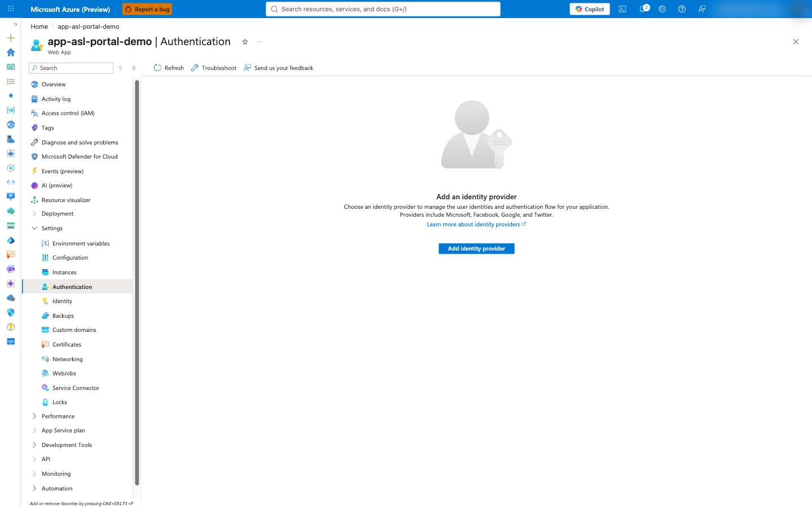
Task: Open the help question mark icon
Action: tap(682, 9)
